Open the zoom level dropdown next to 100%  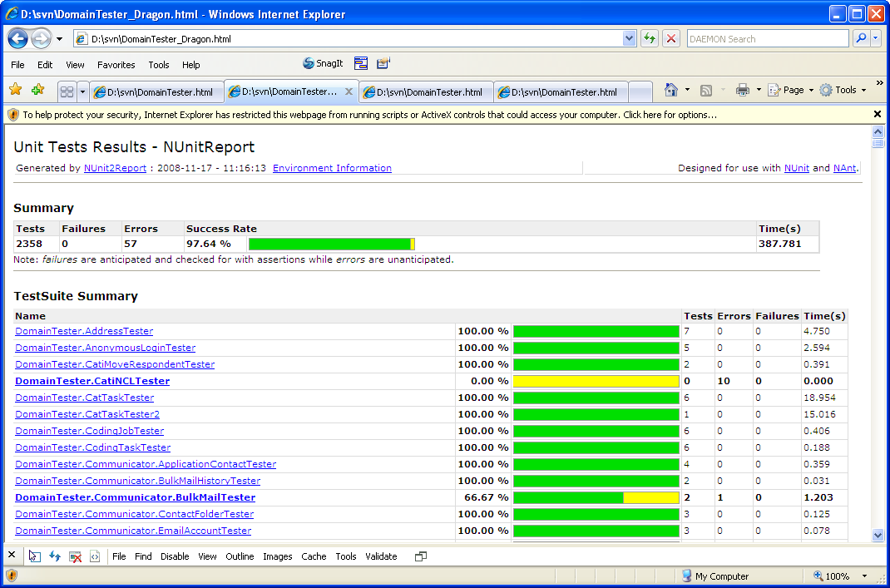point(864,576)
